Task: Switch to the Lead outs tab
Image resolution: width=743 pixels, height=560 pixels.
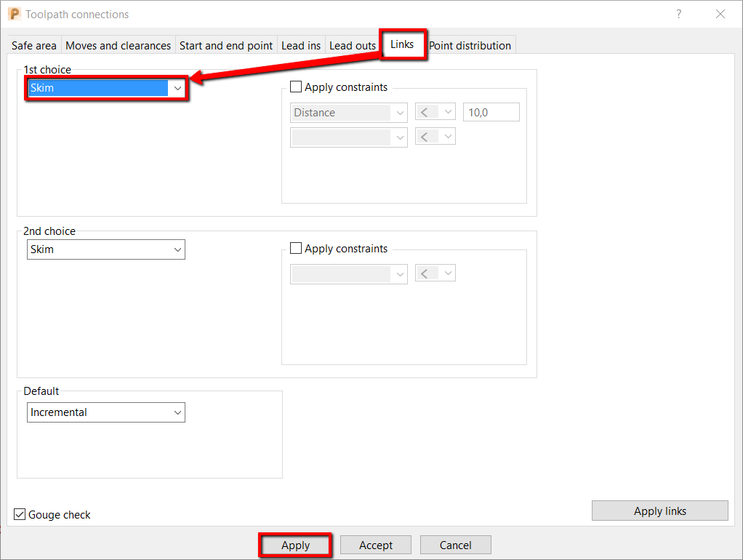Action: click(352, 45)
